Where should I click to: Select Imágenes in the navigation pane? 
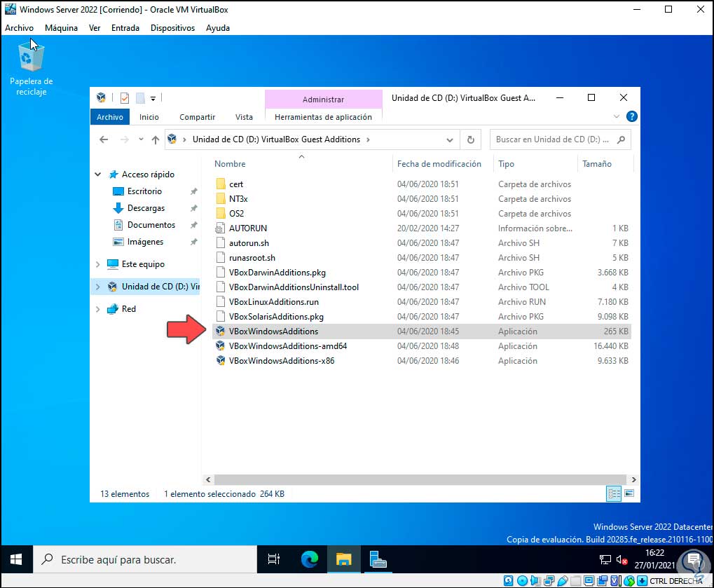click(x=145, y=242)
